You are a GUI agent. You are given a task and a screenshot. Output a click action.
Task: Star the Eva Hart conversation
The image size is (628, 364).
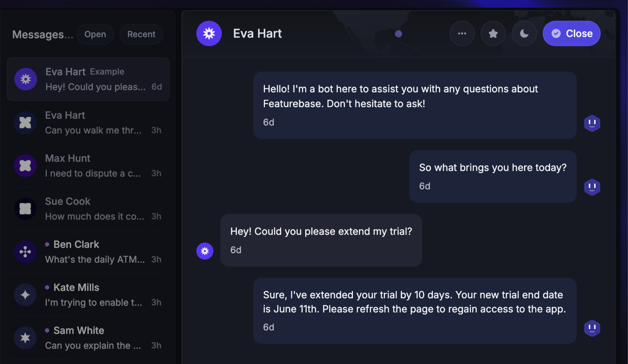click(x=493, y=34)
